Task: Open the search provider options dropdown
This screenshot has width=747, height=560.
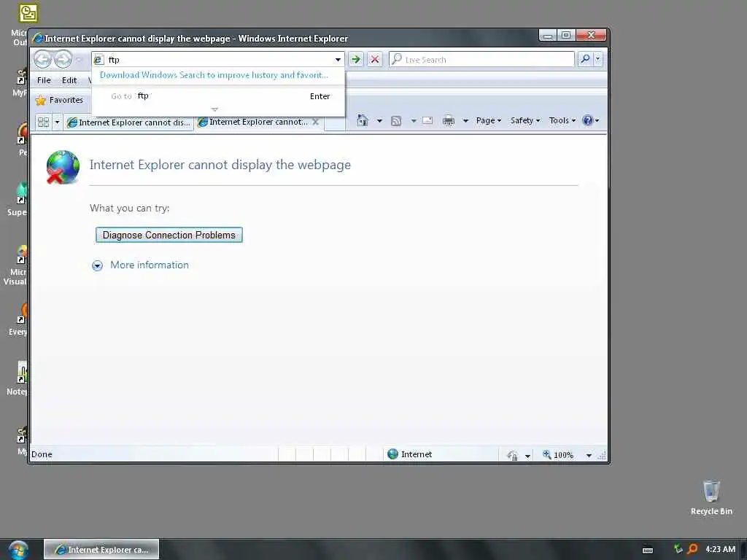Action: coord(598,59)
